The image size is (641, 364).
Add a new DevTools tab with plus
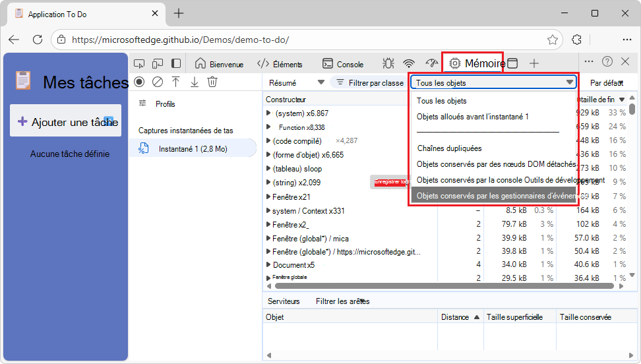[534, 63]
